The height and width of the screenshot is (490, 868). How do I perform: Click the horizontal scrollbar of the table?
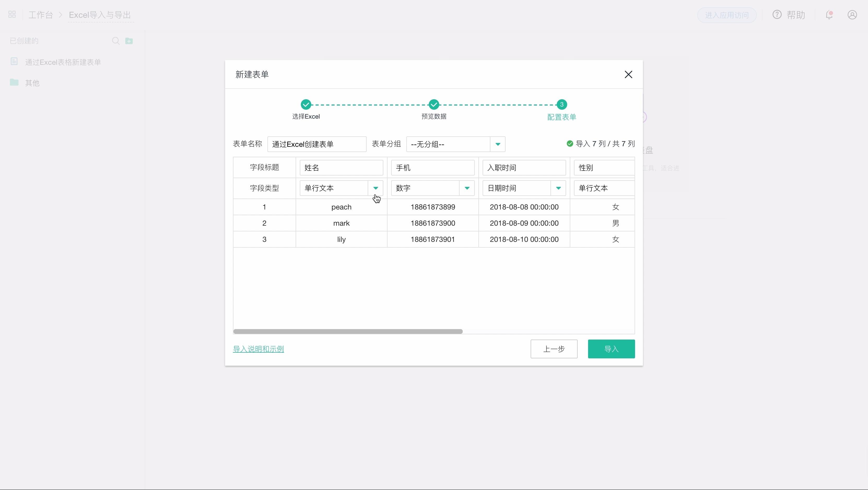(348, 331)
